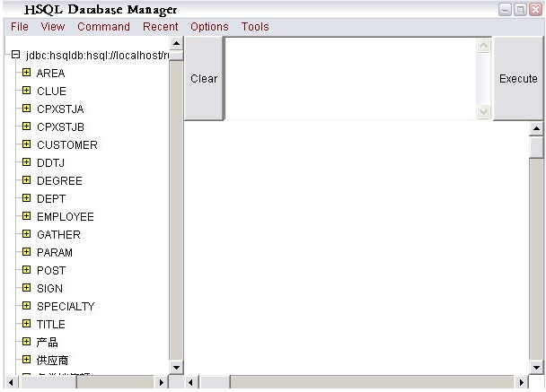The height and width of the screenshot is (392, 546).
Task: Select the DEPT table label
Action: tap(51, 198)
